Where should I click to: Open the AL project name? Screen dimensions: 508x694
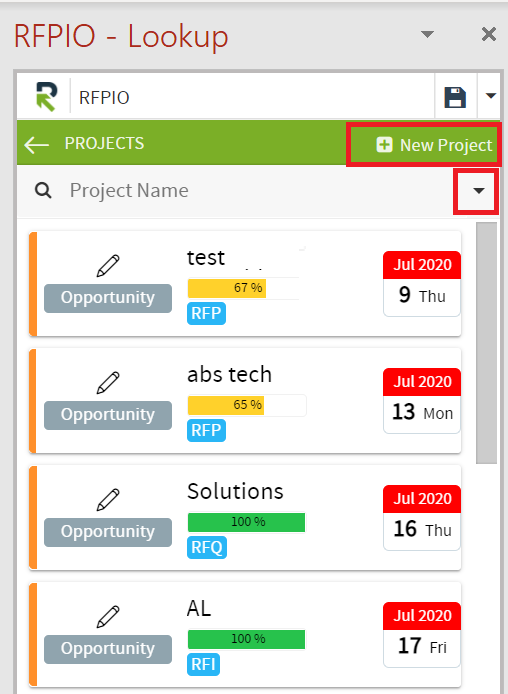coord(199,609)
